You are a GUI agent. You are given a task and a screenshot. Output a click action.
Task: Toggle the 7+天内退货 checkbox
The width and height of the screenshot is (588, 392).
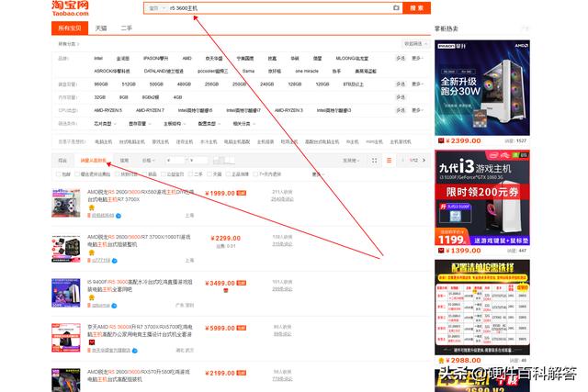[255, 174]
